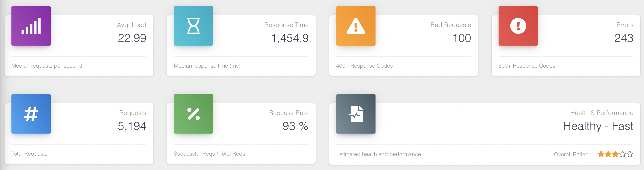
Task: Click the Bad Requests count of 100
Action: click(x=462, y=38)
